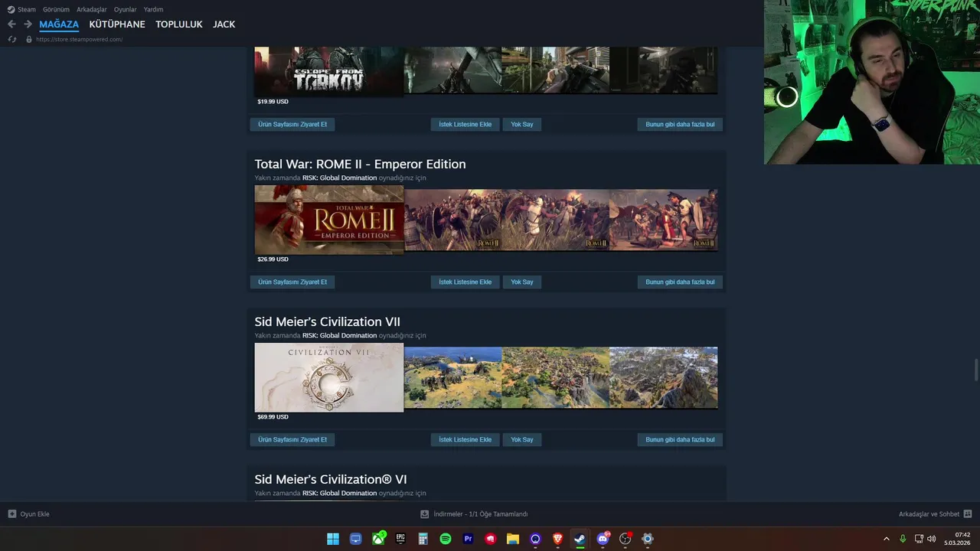Open Total War: ROME II - Emperor Edition title

coord(360,164)
